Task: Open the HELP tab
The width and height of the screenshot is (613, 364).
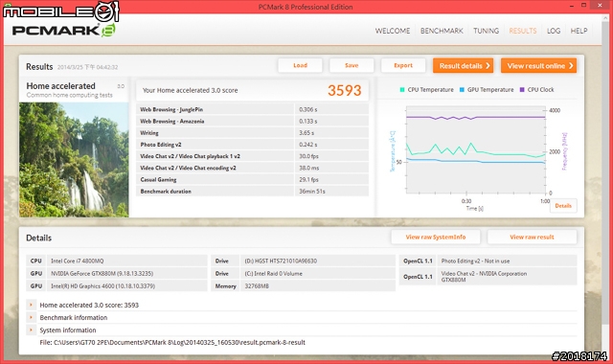Action: (579, 31)
